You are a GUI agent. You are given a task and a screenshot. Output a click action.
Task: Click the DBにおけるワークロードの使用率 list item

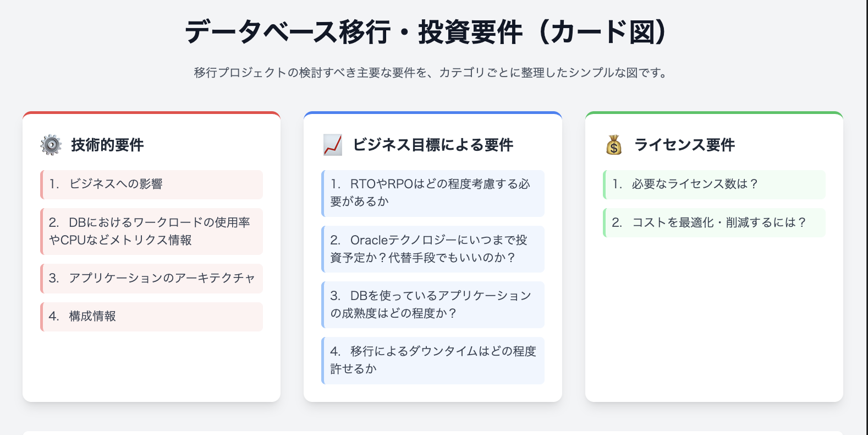[x=152, y=231]
